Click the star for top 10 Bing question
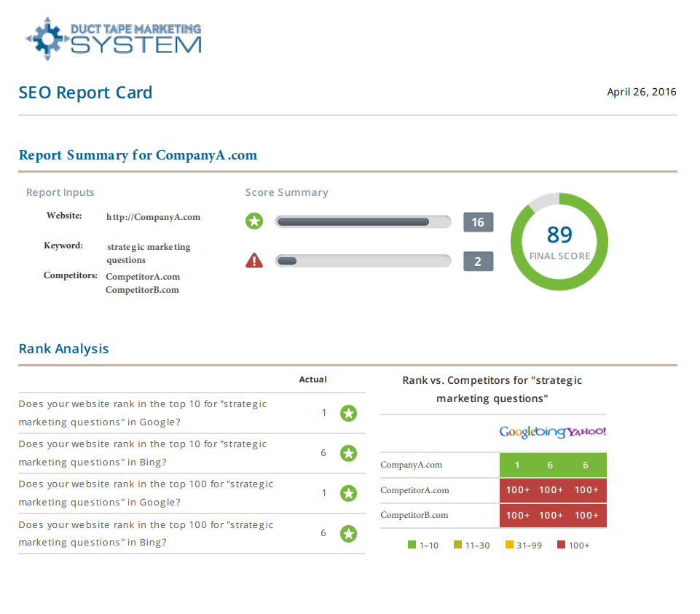This screenshot has width=700, height=614. (x=349, y=453)
